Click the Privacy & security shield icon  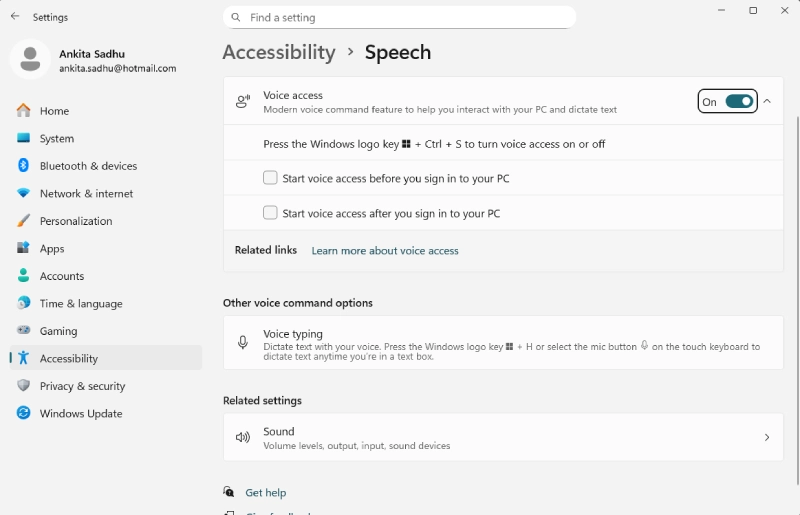(23, 385)
